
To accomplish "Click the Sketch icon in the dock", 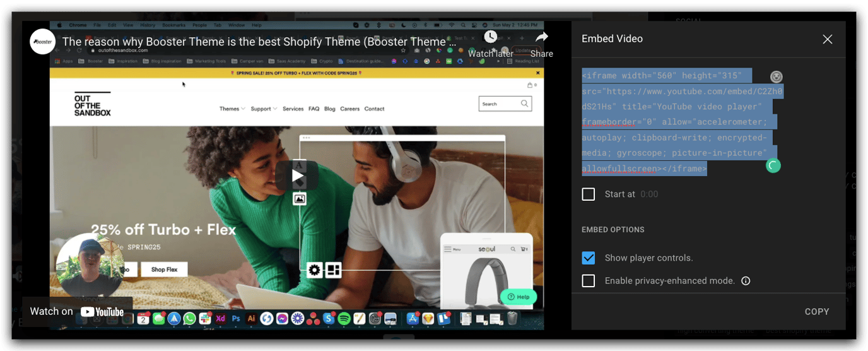I will [x=428, y=319].
